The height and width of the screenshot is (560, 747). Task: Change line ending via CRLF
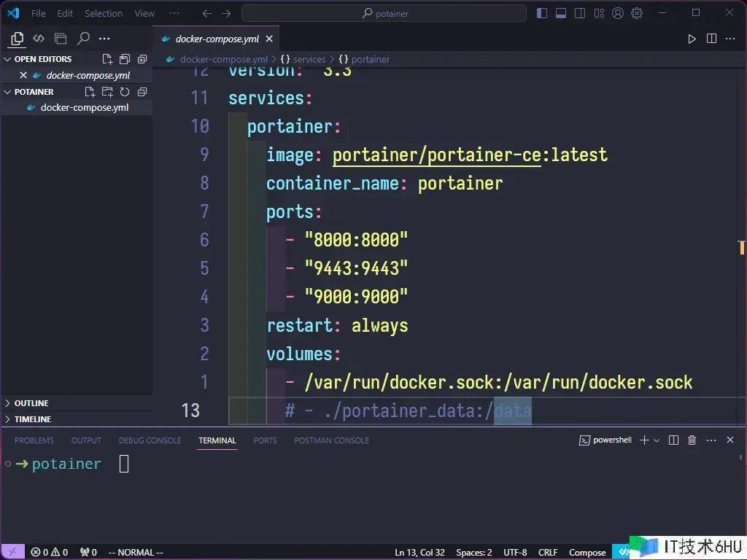548,553
